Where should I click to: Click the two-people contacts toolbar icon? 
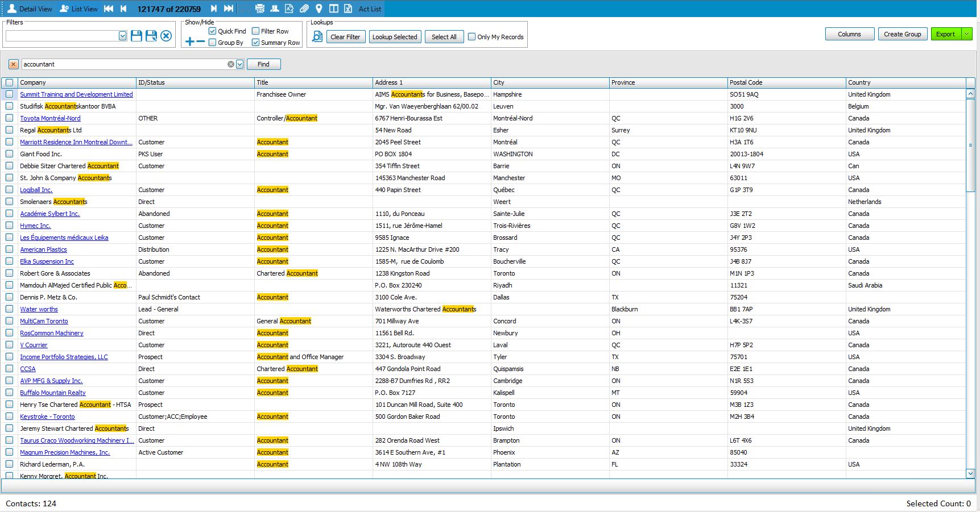click(x=275, y=9)
